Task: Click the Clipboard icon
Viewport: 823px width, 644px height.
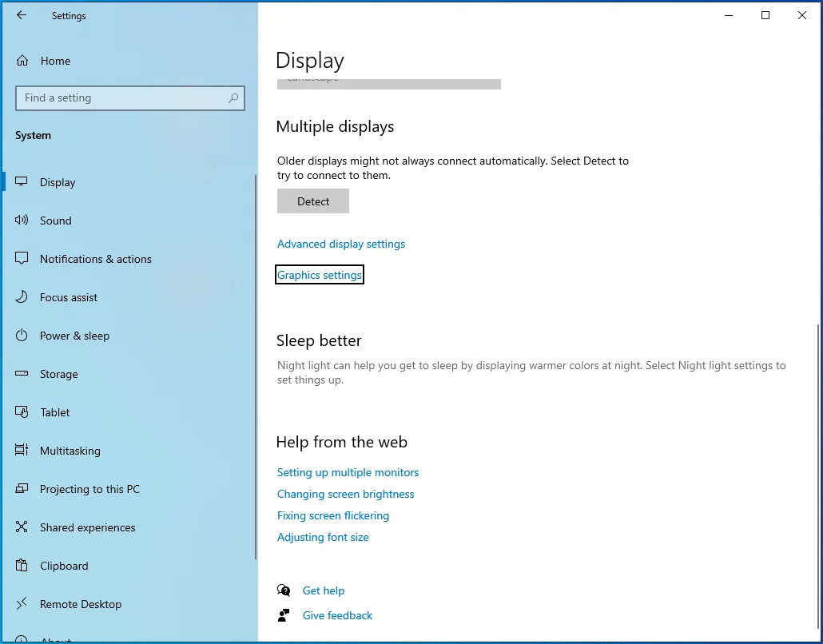Action: click(22, 565)
